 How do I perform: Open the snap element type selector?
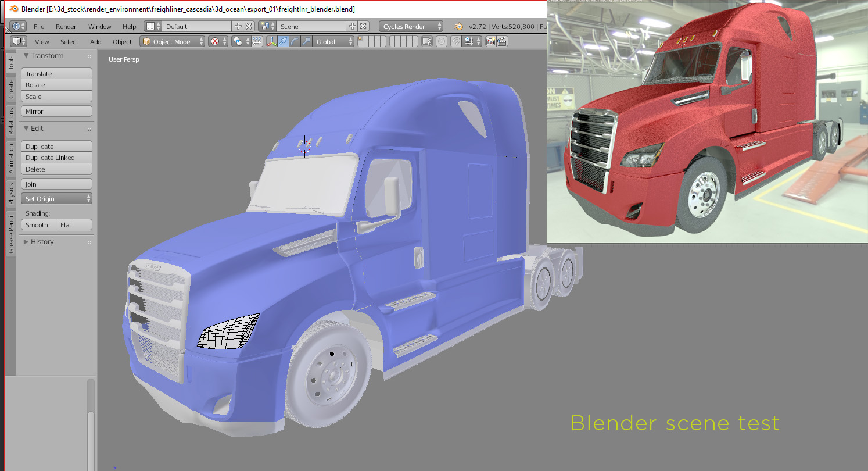point(472,42)
